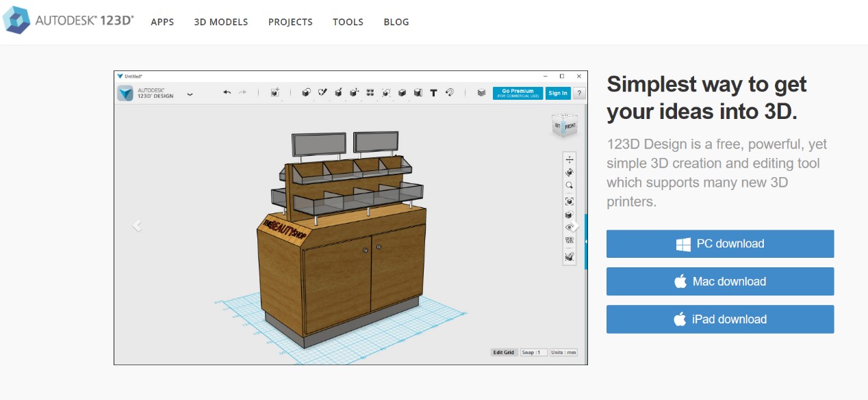Toggle the grid visibility icon
The height and width of the screenshot is (400, 868).
pos(569,241)
